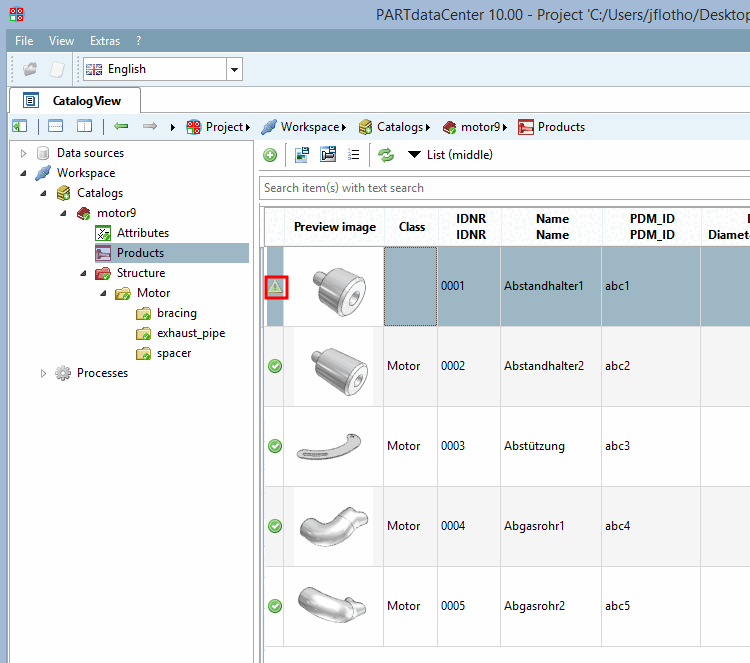Open the Extras menu
Viewport: 750px width, 663px height.
pos(104,41)
